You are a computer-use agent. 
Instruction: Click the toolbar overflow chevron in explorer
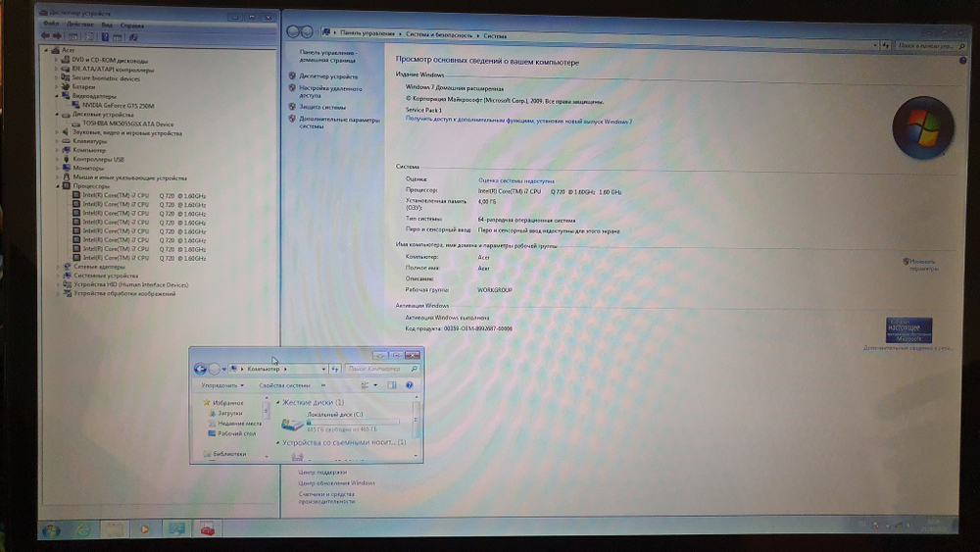coord(323,385)
